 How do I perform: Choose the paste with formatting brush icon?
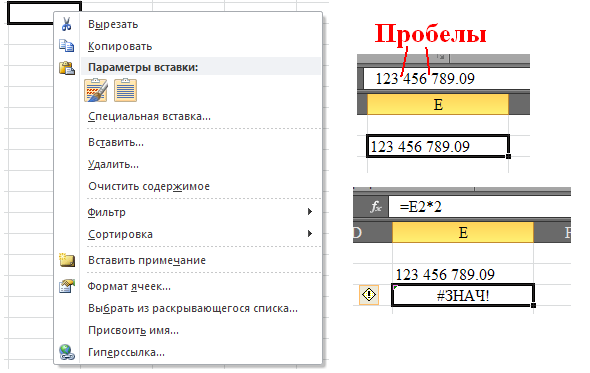[96, 90]
